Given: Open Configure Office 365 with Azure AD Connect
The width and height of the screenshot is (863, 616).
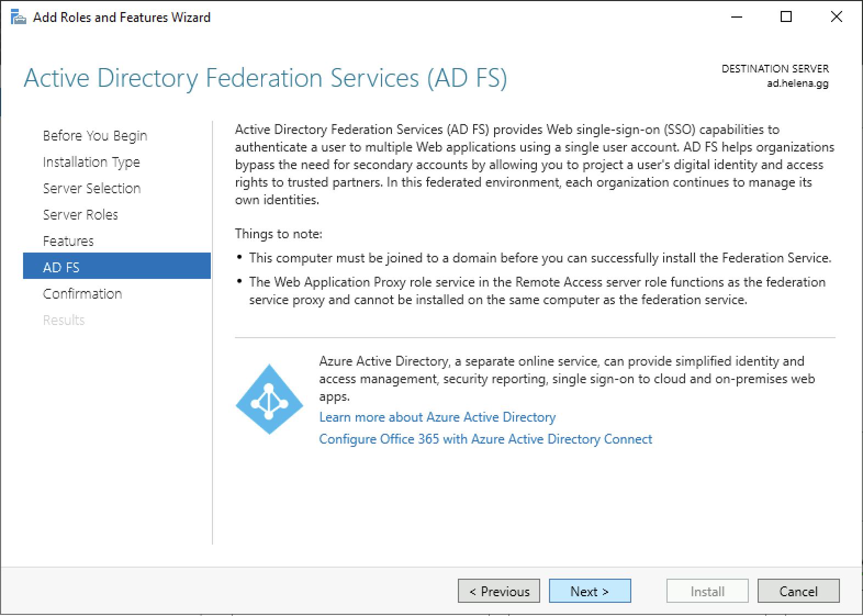Looking at the screenshot, I should pos(485,439).
